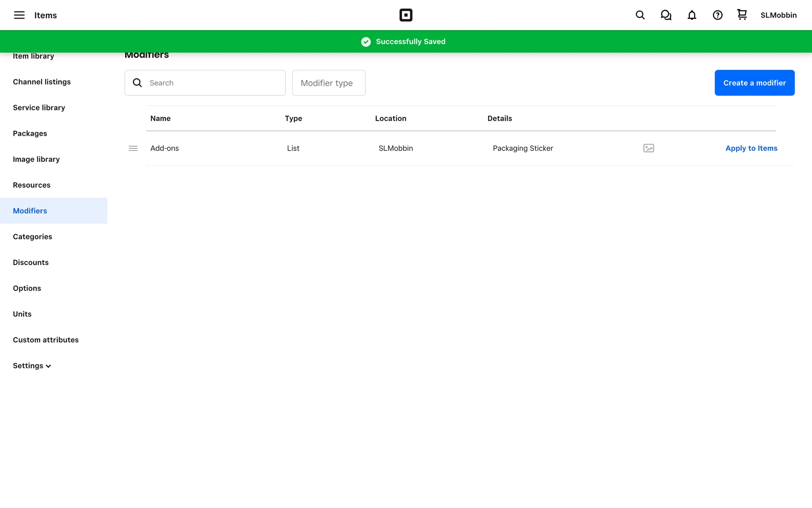Select Image library sidebar item
This screenshot has width=812, height=508.
pos(36,159)
